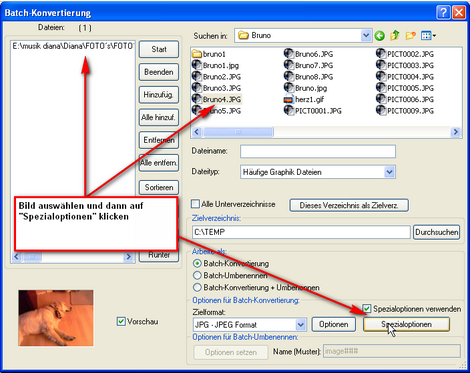This screenshot has height=373, width=470.
Task: Select file Bruno6.JPG
Action: (308, 54)
